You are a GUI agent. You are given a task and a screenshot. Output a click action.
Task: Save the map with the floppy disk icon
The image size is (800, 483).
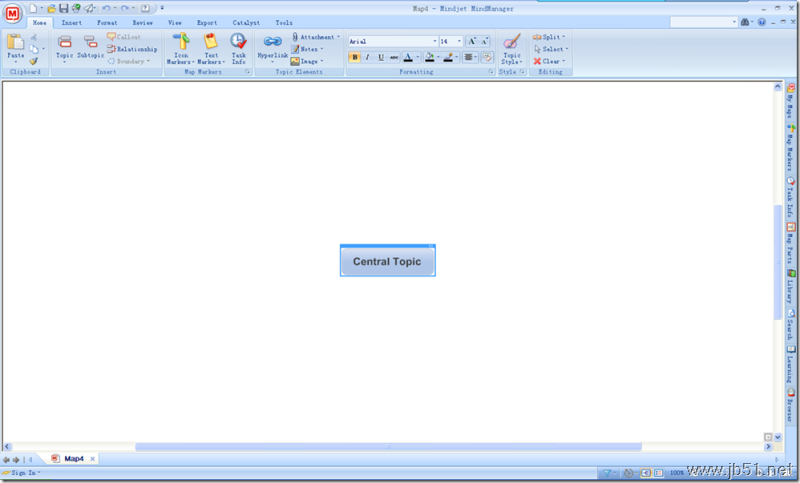(64, 8)
